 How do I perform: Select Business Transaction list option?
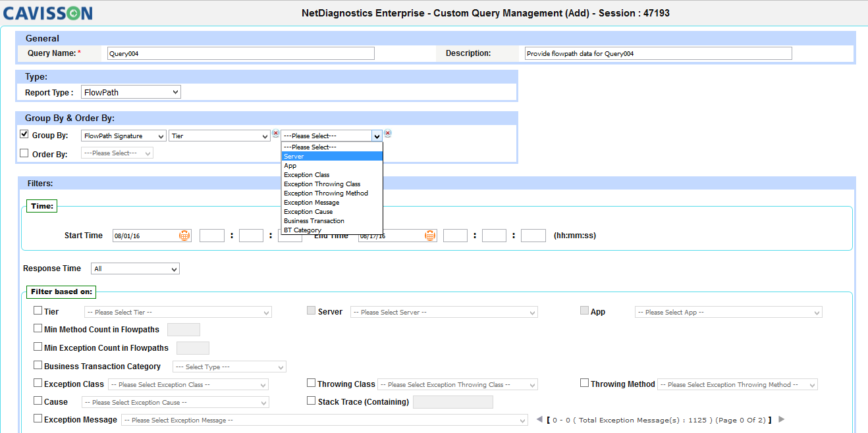point(332,220)
